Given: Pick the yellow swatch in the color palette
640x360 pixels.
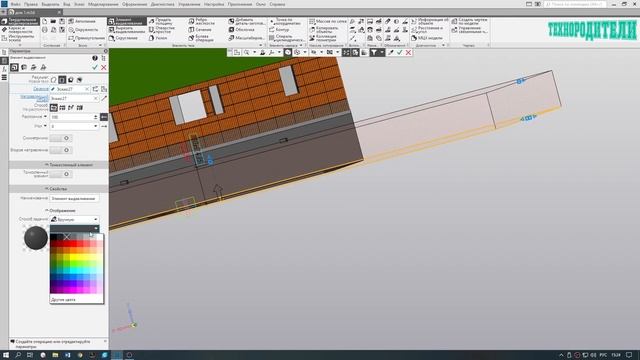Looking at the screenshot, I should (x=73, y=257).
